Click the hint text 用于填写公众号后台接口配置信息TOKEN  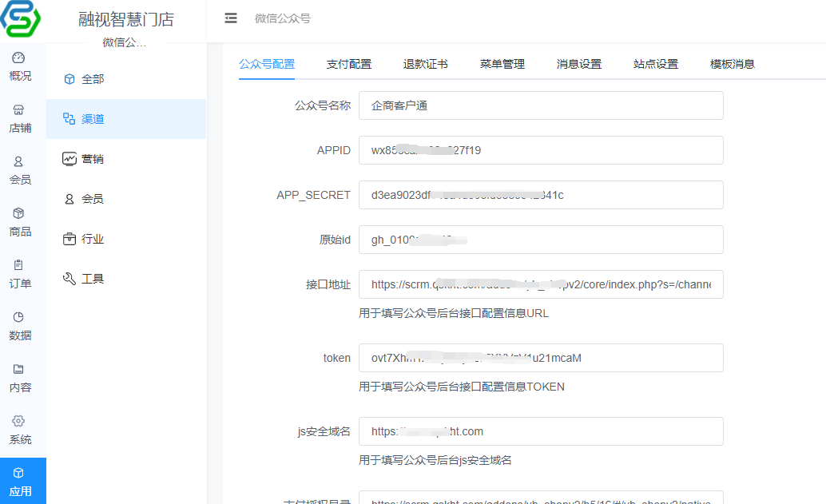462,387
